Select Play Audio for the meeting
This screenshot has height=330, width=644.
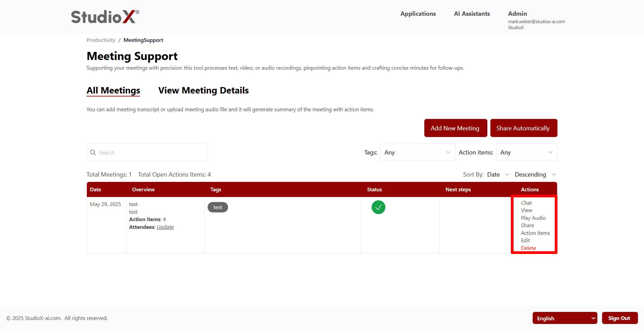(x=533, y=218)
